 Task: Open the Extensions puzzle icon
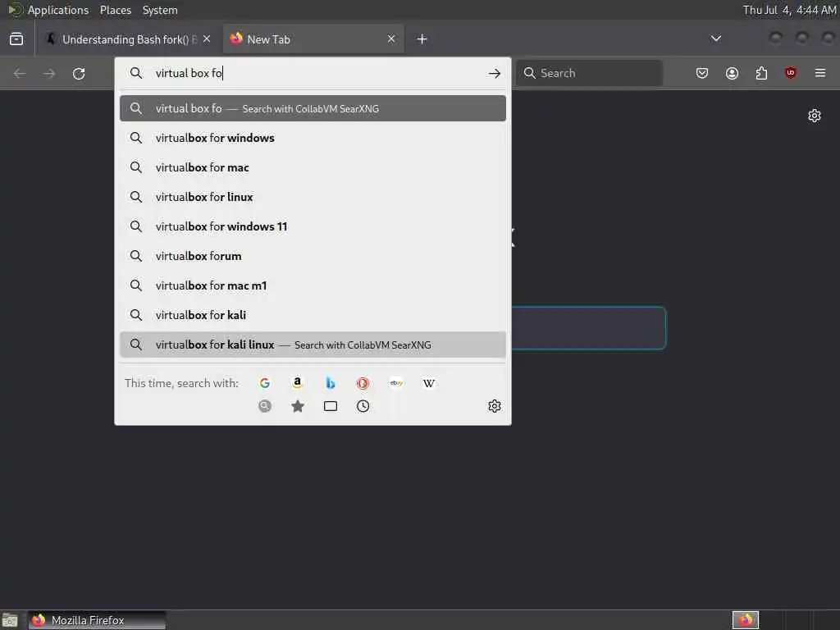pyautogui.click(x=761, y=73)
